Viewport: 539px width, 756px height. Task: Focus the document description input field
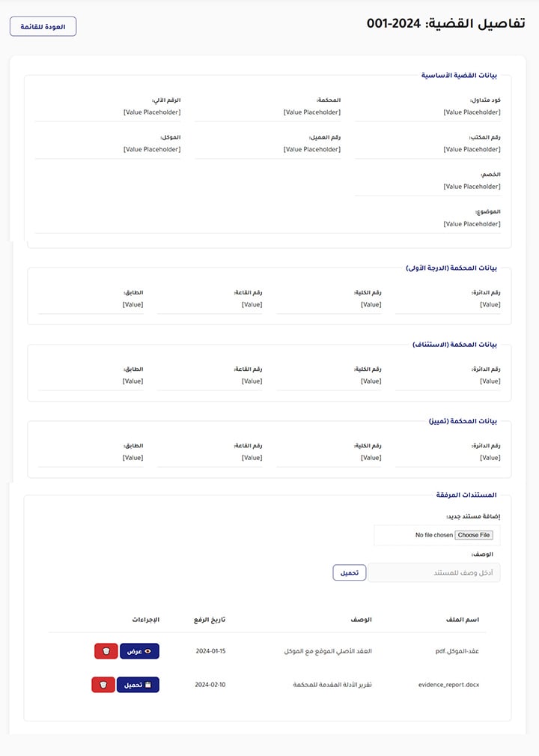[x=434, y=573]
